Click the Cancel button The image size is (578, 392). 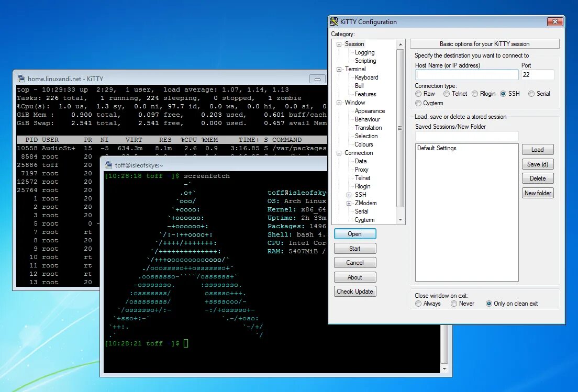click(x=355, y=263)
